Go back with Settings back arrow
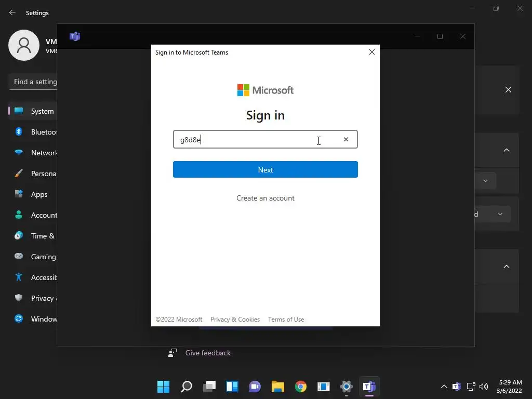 tap(12, 12)
